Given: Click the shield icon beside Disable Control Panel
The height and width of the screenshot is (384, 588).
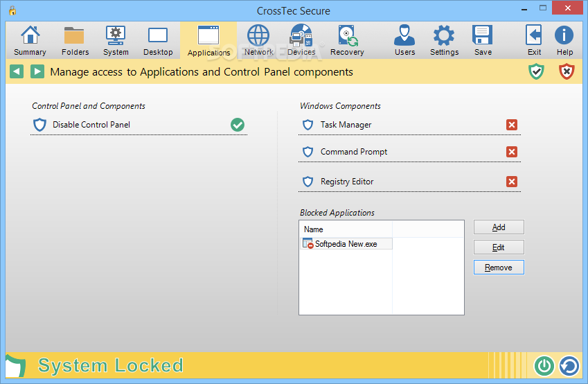Looking at the screenshot, I should pos(39,125).
